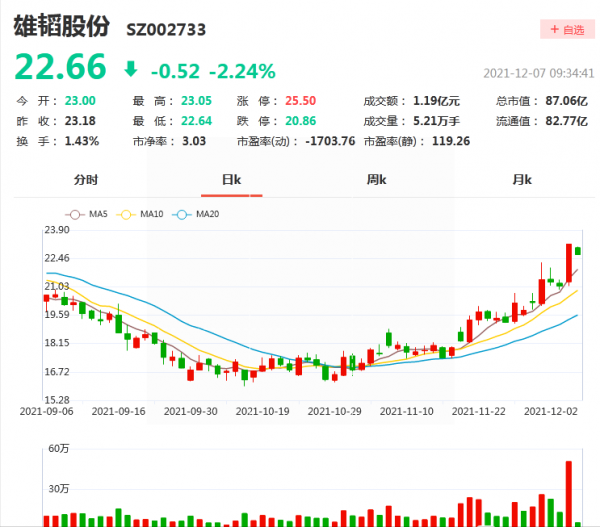This screenshot has height=527, width=600.
Task: Click static P/E value 119.26
Action: (x=451, y=141)
